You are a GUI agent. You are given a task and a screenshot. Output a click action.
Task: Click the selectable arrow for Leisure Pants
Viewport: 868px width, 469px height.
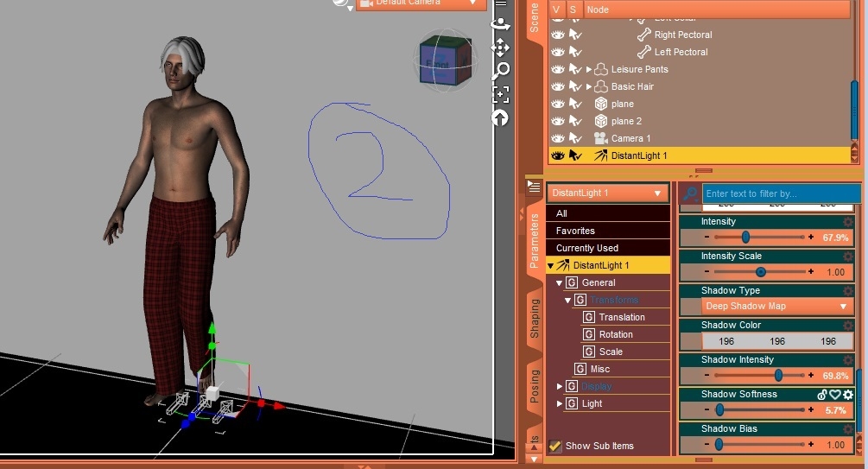point(576,69)
